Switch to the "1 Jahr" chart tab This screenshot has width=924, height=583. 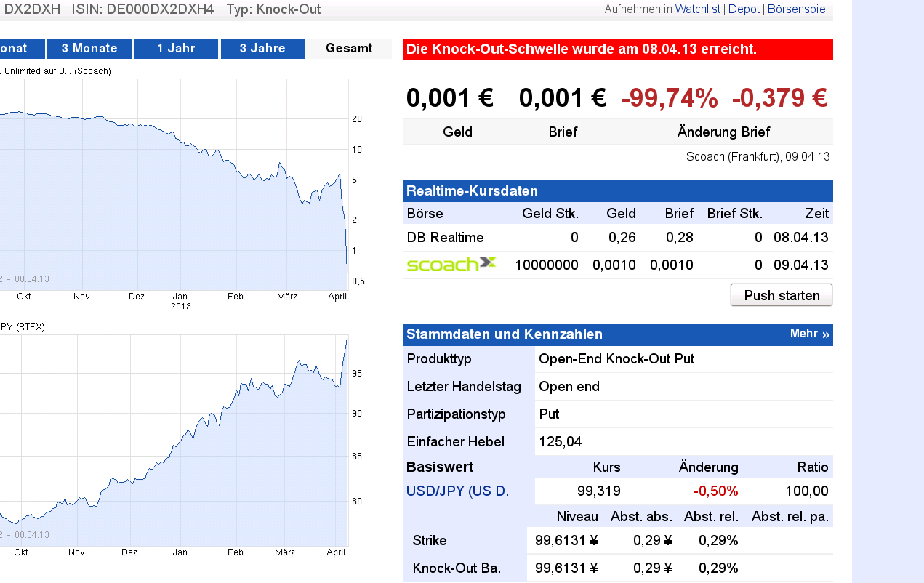pyautogui.click(x=175, y=49)
